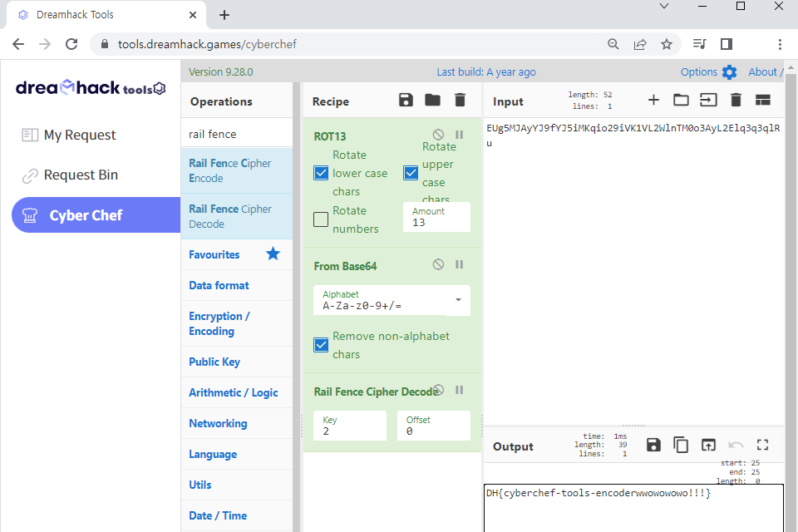
Task: Close the Dreamhack Tools tab
Action: pyautogui.click(x=192, y=15)
